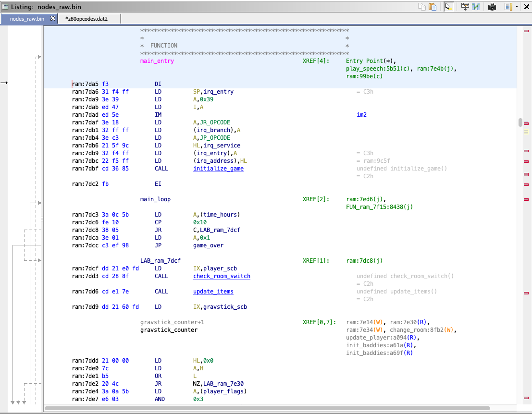Screen dimensions: 532x414
Task: Click the Diff View icon
Action: click(x=476, y=7)
